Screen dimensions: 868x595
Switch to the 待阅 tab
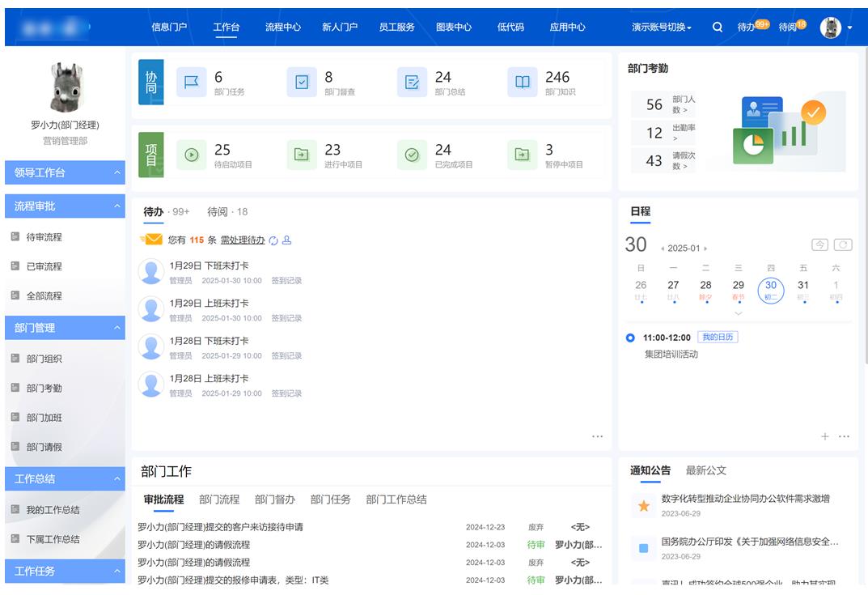pos(227,211)
